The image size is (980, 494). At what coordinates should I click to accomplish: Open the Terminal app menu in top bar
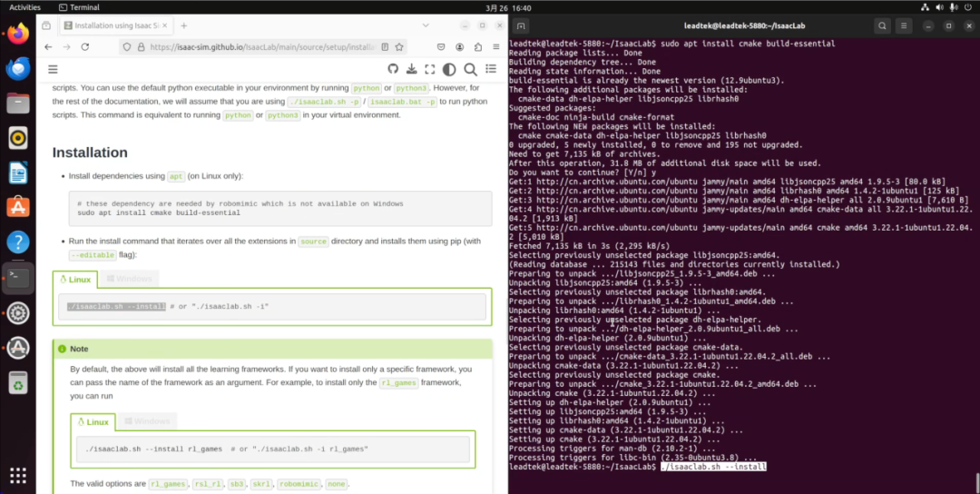pos(79,7)
